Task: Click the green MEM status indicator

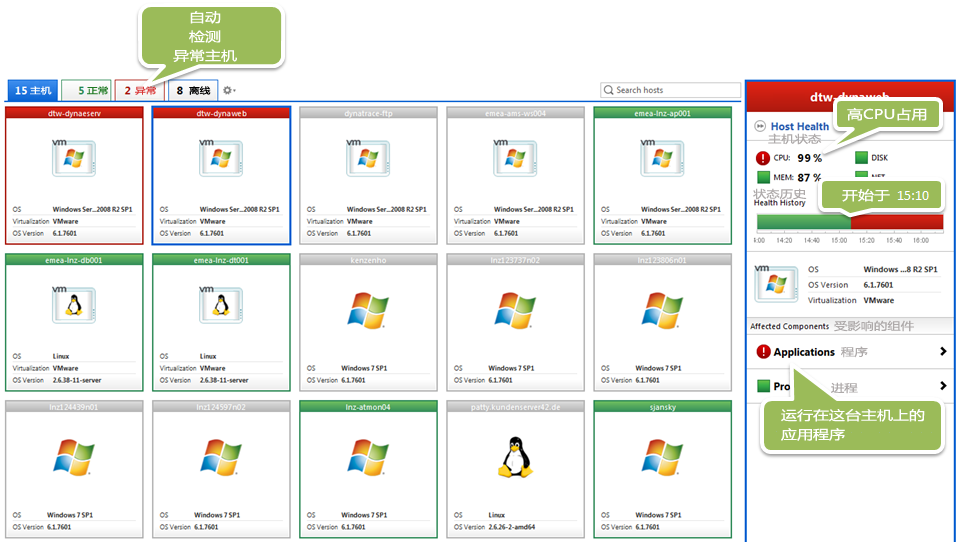Action: click(x=764, y=177)
